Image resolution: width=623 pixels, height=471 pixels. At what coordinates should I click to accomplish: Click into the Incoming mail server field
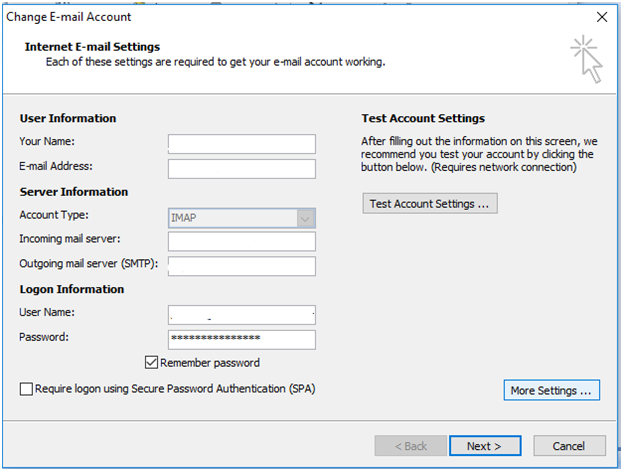(x=242, y=241)
